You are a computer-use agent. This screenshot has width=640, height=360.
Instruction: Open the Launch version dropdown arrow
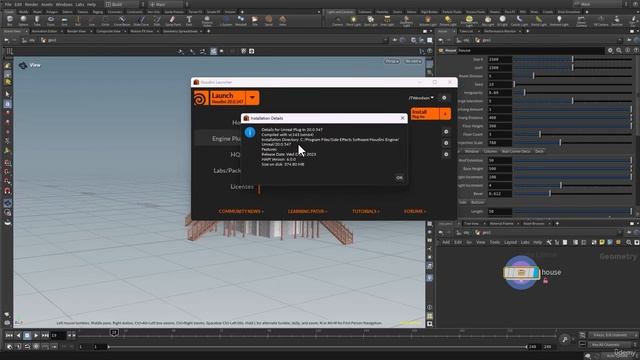click(x=252, y=98)
